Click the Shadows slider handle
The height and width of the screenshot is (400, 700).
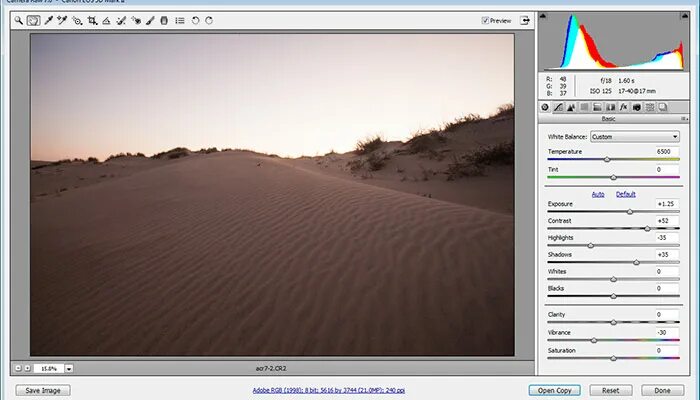coord(637,262)
